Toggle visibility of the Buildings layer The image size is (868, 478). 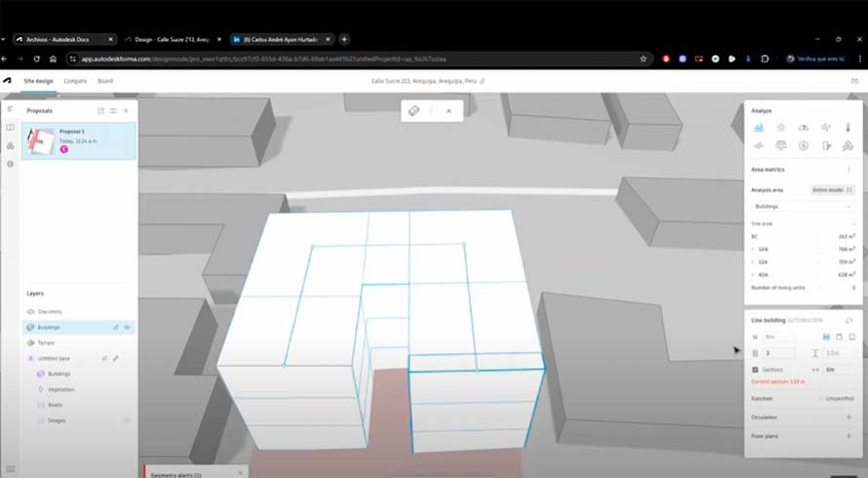pyautogui.click(x=127, y=327)
